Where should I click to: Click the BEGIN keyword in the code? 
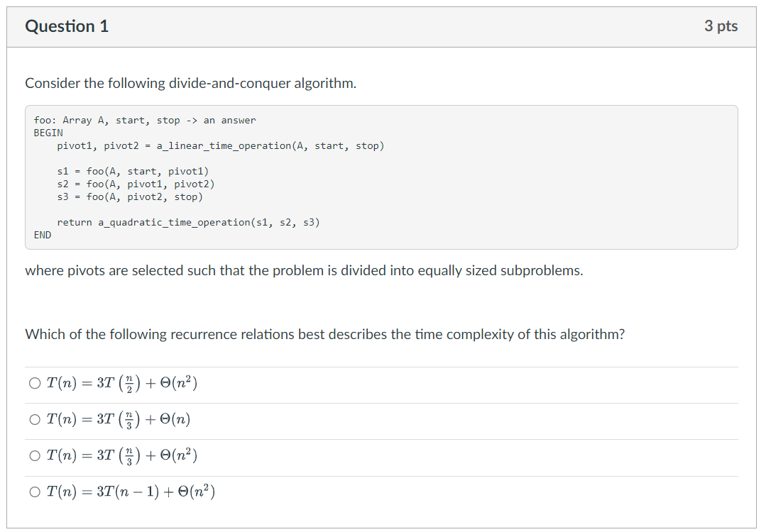[x=48, y=133]
